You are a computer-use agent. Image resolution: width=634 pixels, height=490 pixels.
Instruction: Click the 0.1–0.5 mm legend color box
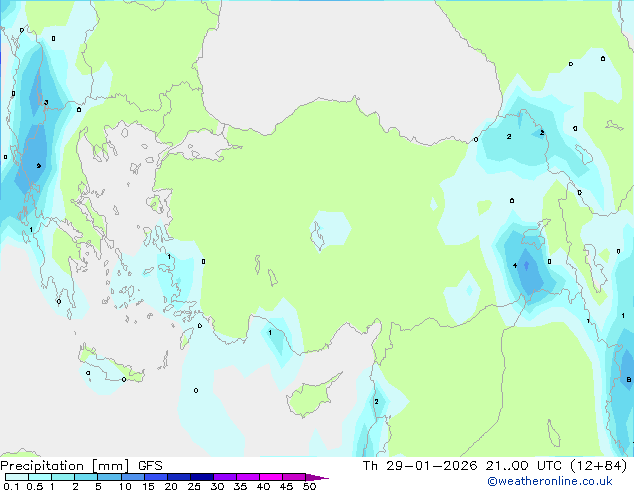(17, 477)
